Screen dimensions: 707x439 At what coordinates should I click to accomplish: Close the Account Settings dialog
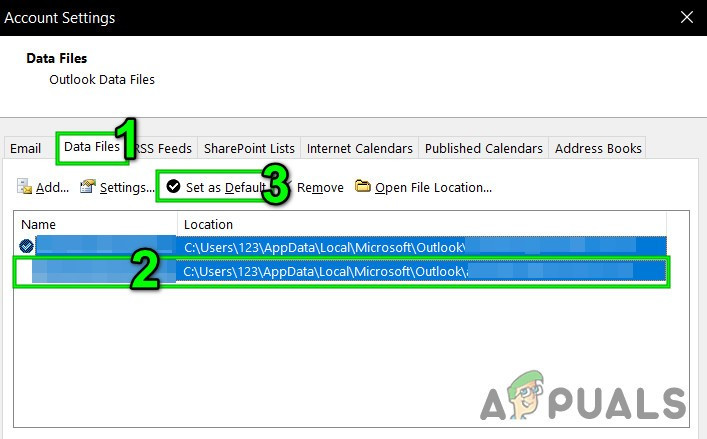687,17
